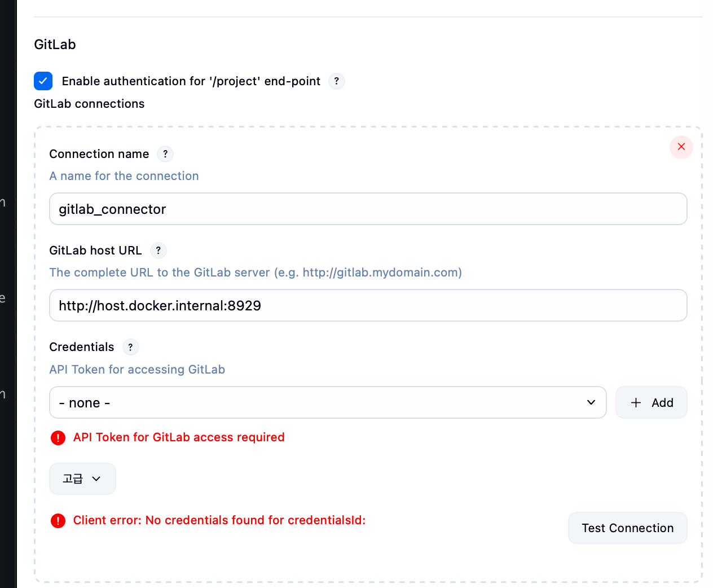The image size is (713, 588).
Task: Open help for '/project' end-point authentication
Action: 336,81
